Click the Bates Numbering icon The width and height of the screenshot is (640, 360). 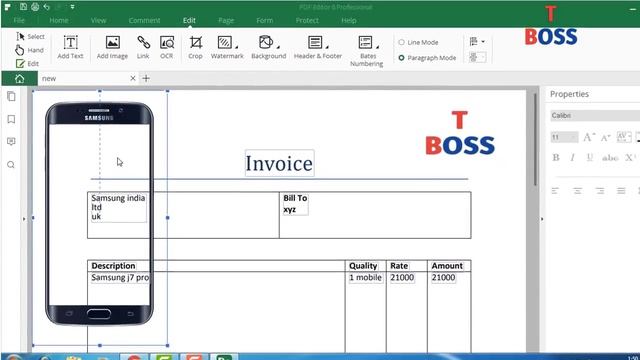tap(365, 42)
